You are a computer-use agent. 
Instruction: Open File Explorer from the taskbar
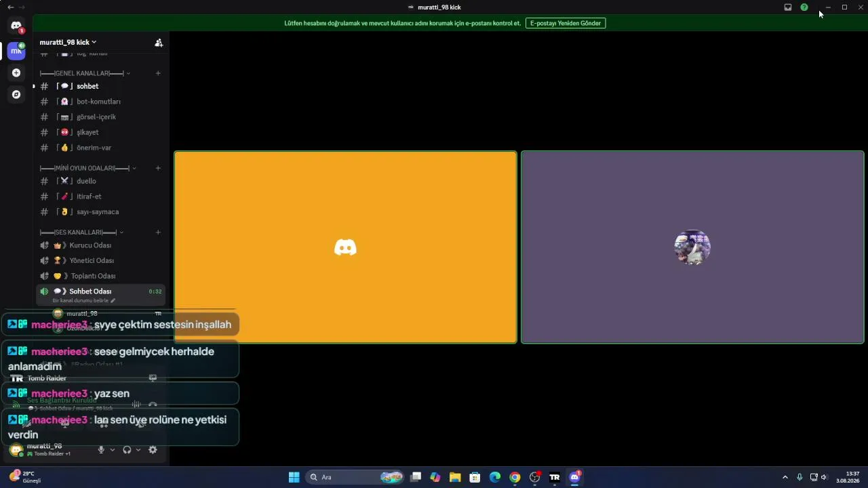tap(455, 477)
